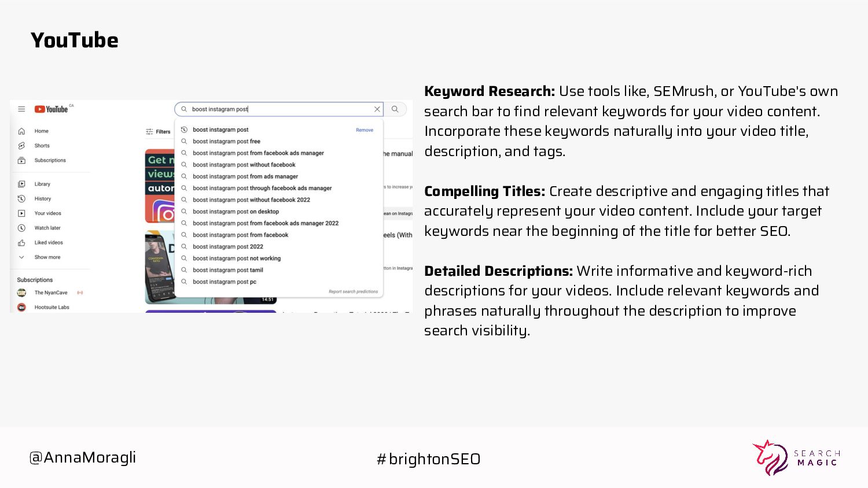Click the Subscriptions icon in sidebar
The width and height of the screenshot is (868, 488).
21,160
